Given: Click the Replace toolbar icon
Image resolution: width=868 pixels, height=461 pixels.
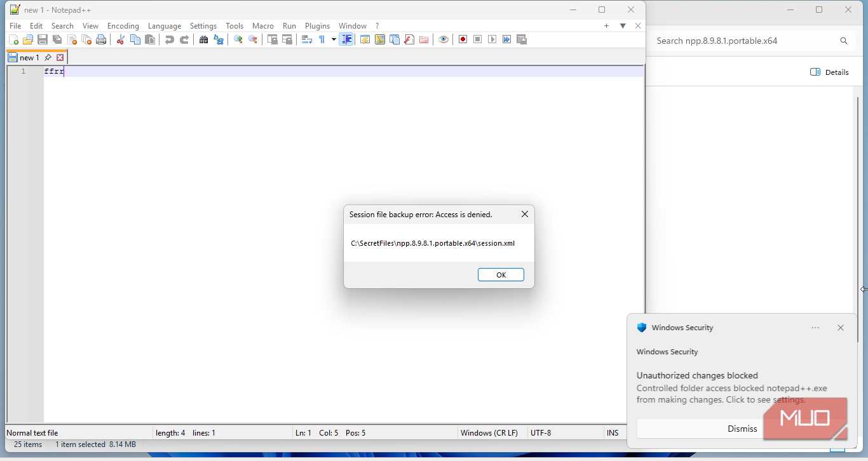Looking at the screenshot, I should pyautogui.click(x=219, y=39).
